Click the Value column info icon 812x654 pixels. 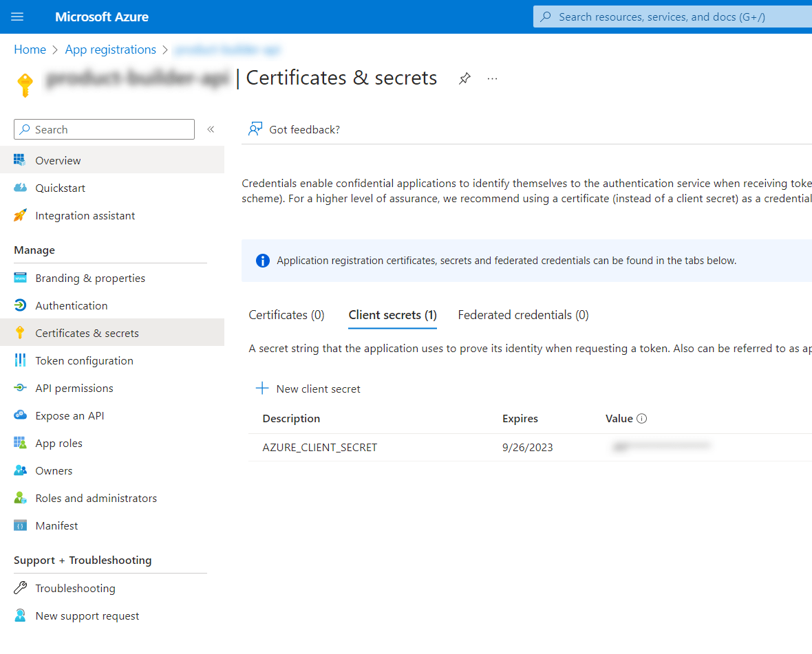coord(642,418)
